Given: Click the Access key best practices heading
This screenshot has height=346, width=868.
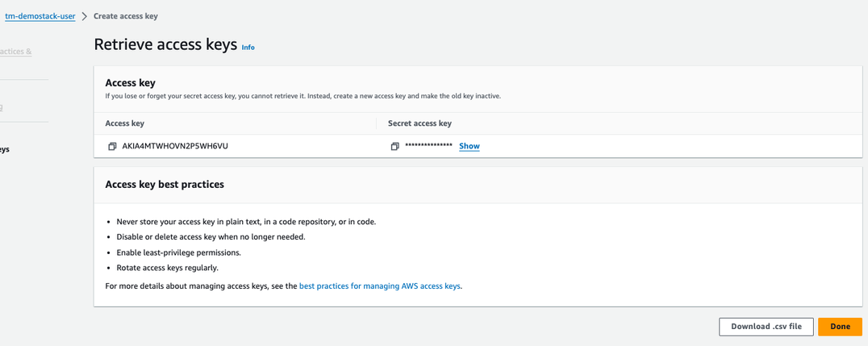Looking at the screenshot, I should (165, 185).
